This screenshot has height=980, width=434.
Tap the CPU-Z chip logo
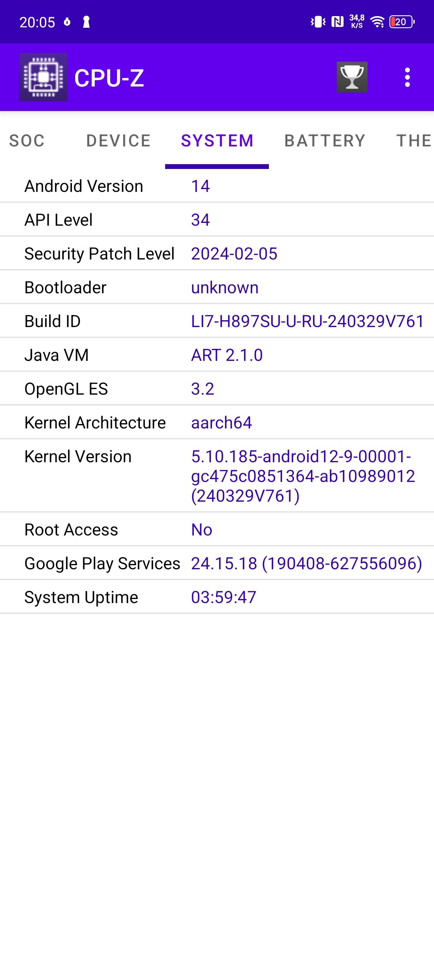point(43,77)
